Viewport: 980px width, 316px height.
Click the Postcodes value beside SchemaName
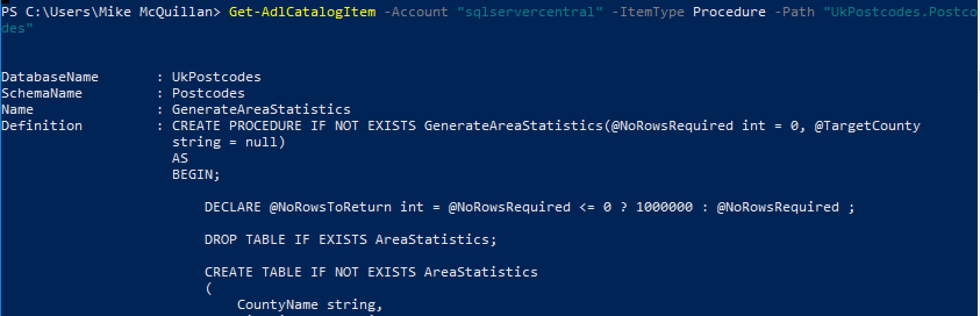point(208,93)
